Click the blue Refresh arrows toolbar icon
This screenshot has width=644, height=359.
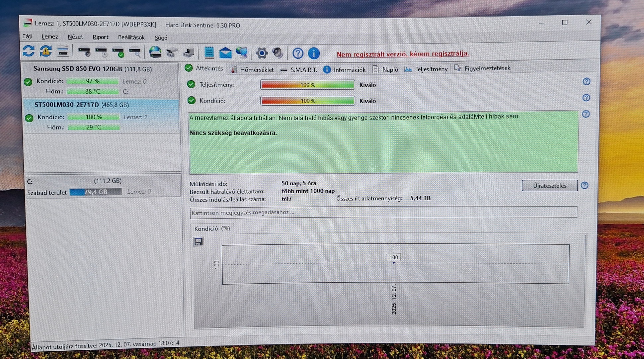click(29, 51)
